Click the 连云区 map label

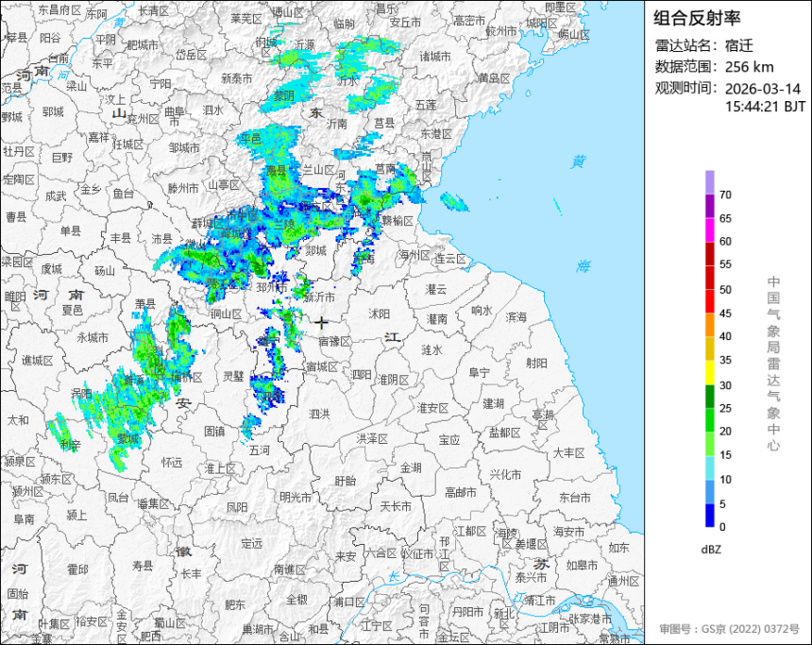[x=450, y=259]
